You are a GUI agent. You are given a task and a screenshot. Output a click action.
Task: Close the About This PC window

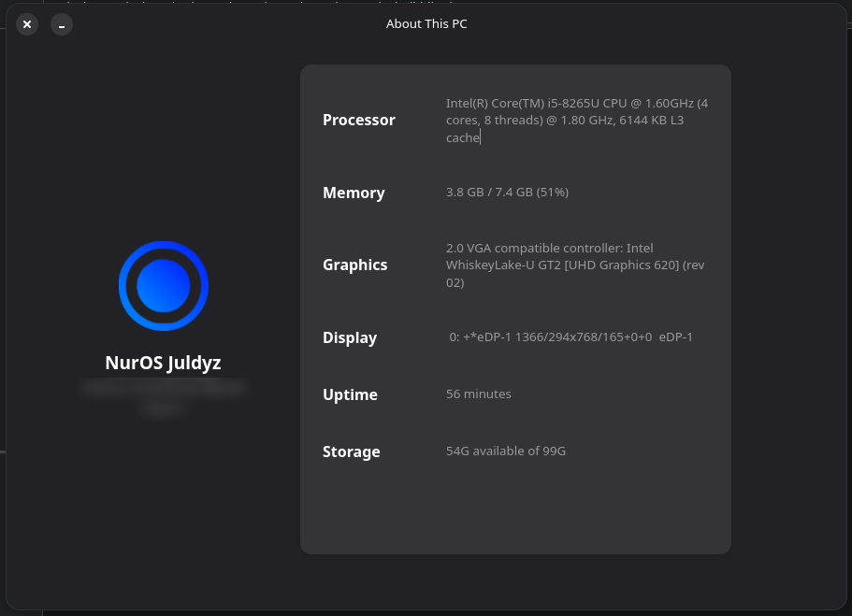pyautogui.click(x=27, y=24)
